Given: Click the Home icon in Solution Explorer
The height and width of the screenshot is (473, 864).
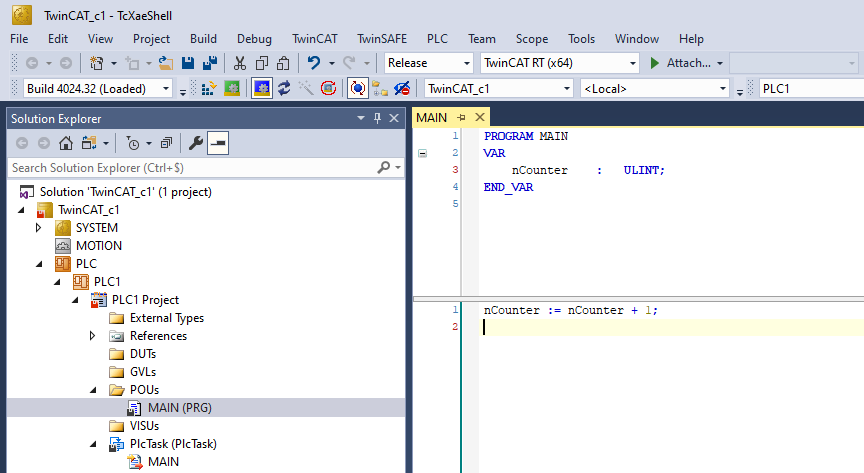Looking at the screenshot, I should pos(65,143).
